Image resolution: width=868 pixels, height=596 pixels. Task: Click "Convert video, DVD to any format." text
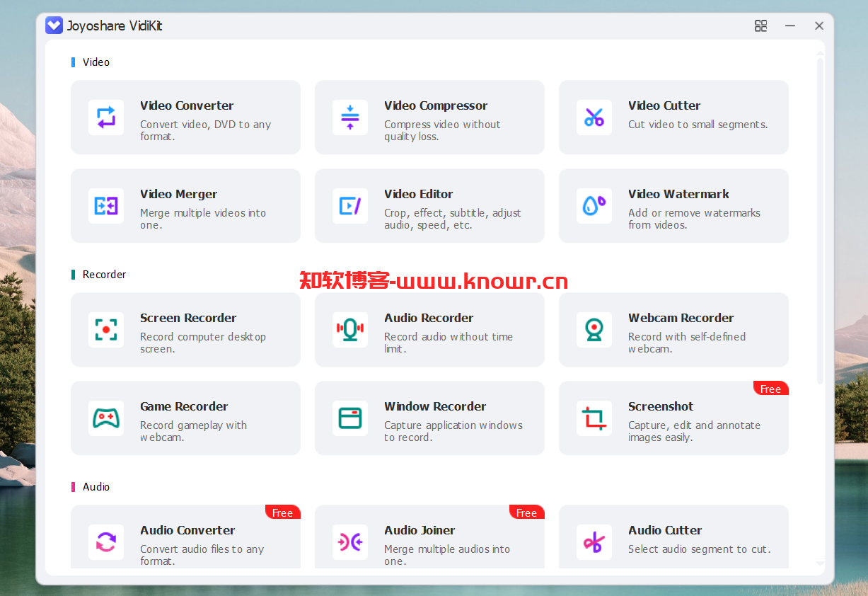[x=205, y=130]
